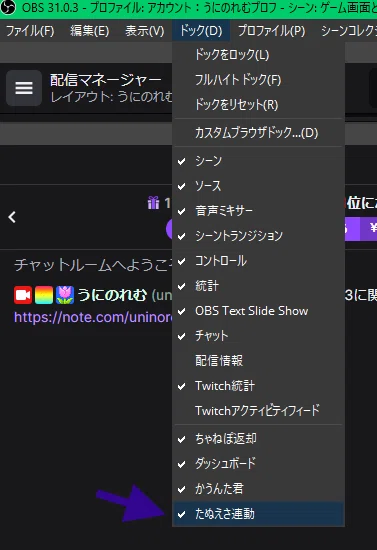The width and height of the screenshot is (377, 550).
Task: Click the rainbow badge next to うにのれむ
Action: coord(44,295)
